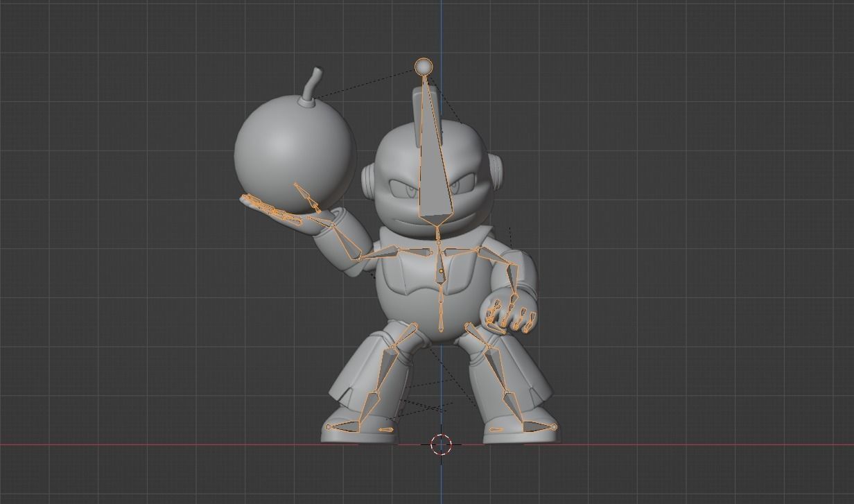Click the robot's ear piece beside the bomb
Screen dimensions: 854x504
tap(368, 180)
